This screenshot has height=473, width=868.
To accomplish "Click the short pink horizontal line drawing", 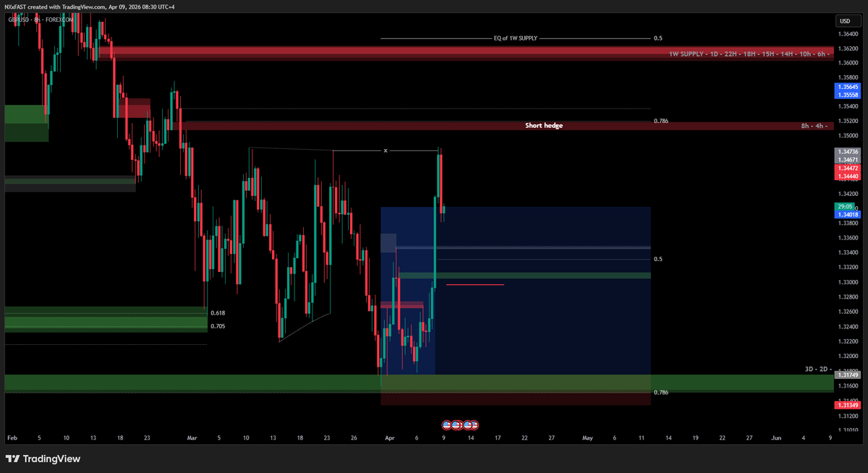I will [x=475, y=285].
